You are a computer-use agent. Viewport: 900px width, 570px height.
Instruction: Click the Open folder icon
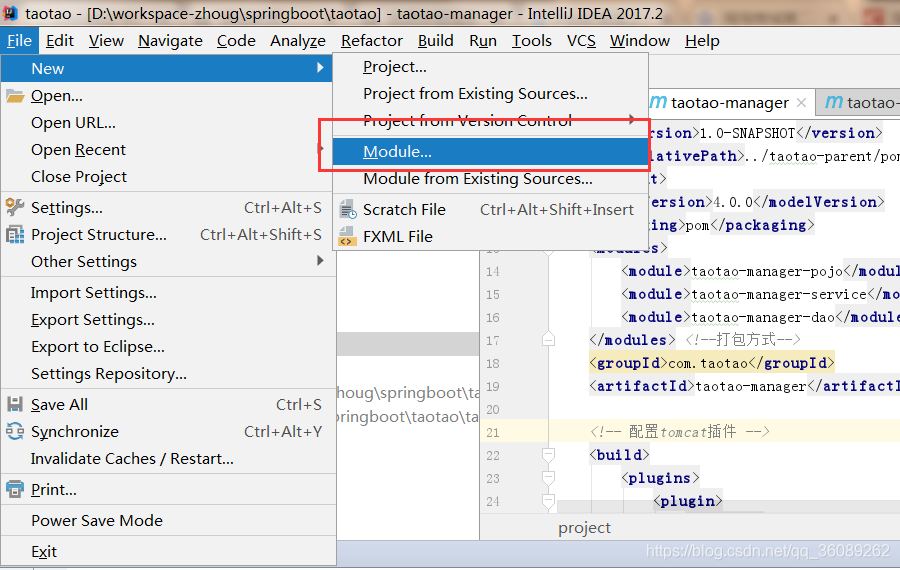pyautogui.click(x=15, y=96)
